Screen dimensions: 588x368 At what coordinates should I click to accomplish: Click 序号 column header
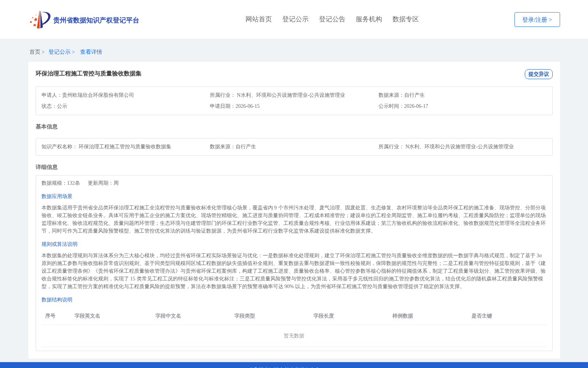click(x=50, y=316)
